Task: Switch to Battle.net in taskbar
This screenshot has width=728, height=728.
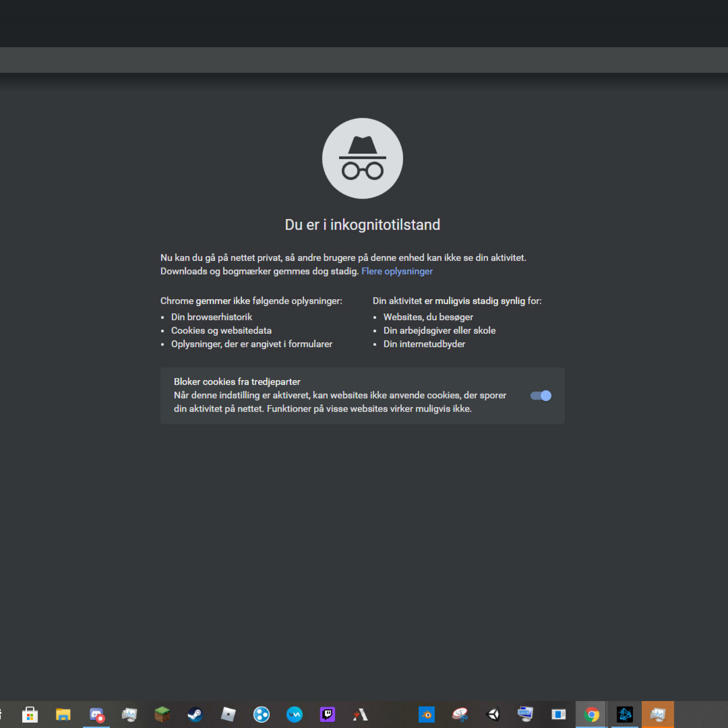Action: 624,714
